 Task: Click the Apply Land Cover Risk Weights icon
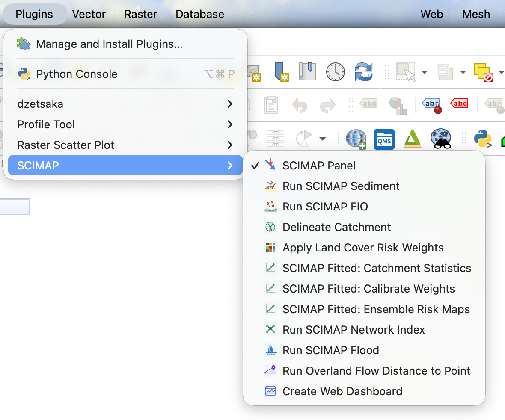click(x=270, y=248)
